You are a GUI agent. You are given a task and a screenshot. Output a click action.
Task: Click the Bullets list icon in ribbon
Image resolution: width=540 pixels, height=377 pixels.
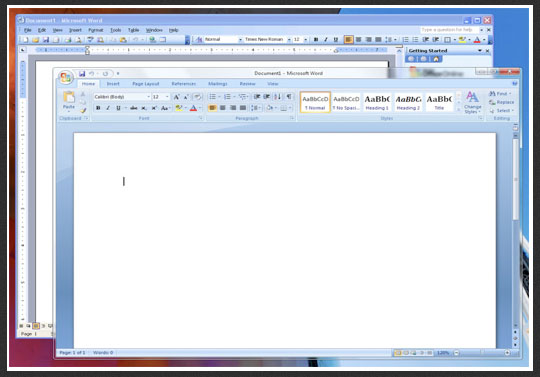tap(212, 97)
